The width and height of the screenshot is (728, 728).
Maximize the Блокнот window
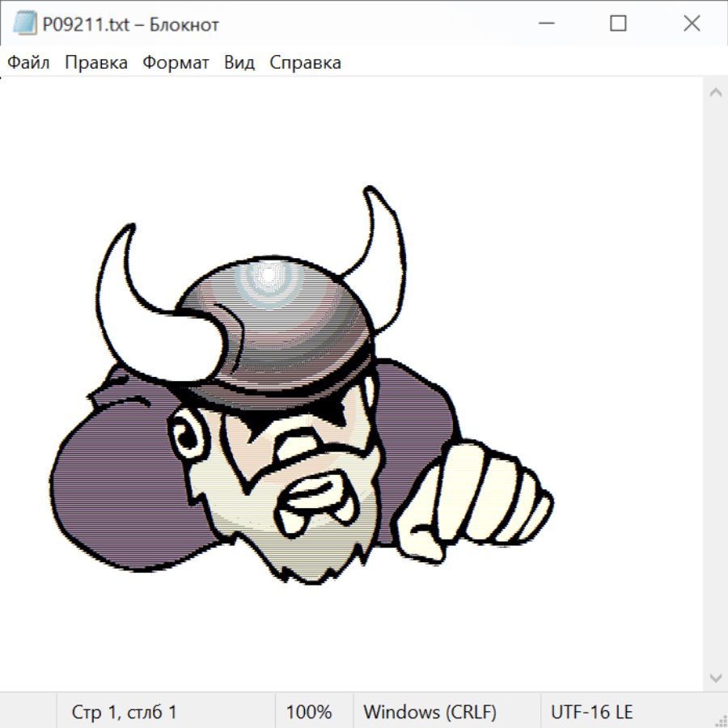click(x=618, y=24)
